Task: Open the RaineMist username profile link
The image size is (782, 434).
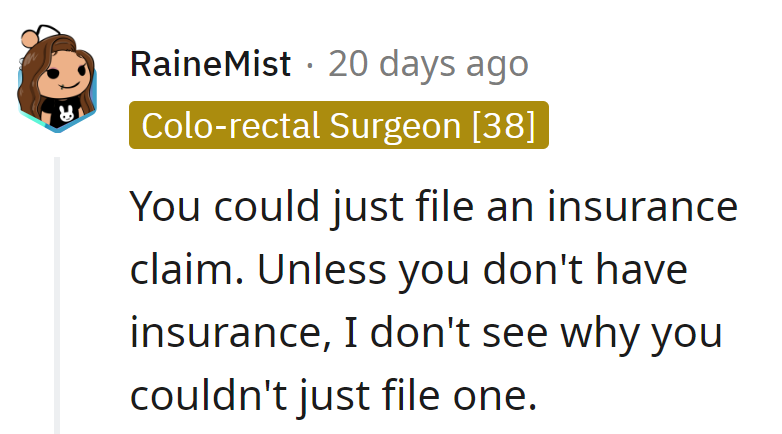Action: (x=210, y=65)
